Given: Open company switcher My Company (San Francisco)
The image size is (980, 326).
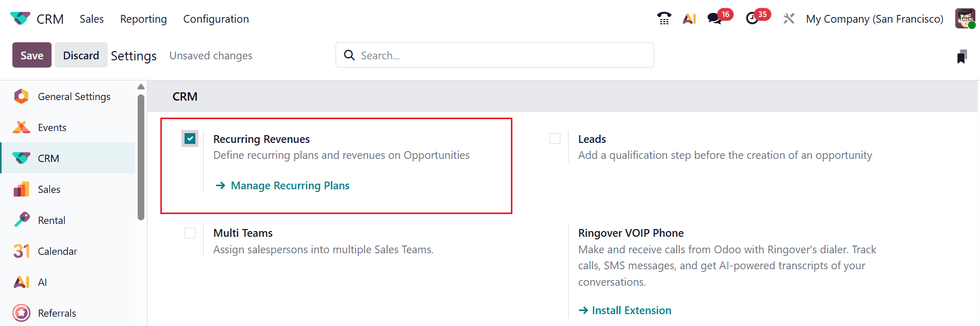Looking at the screenshot, I should click(874, 19).
